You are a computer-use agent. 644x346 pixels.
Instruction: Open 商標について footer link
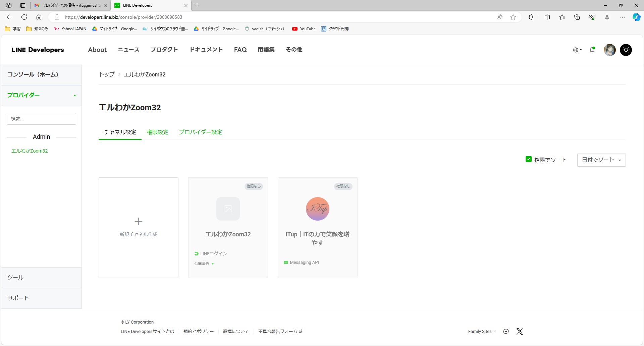coord(236,332)
